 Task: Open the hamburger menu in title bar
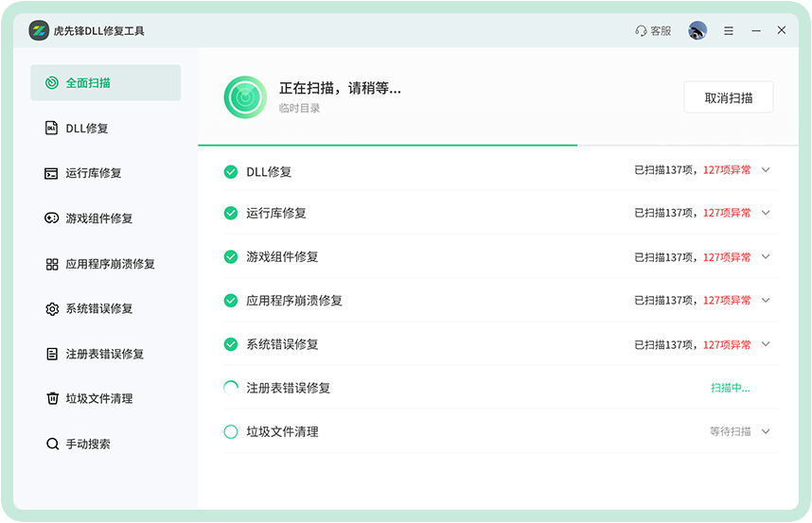point(729,30)
